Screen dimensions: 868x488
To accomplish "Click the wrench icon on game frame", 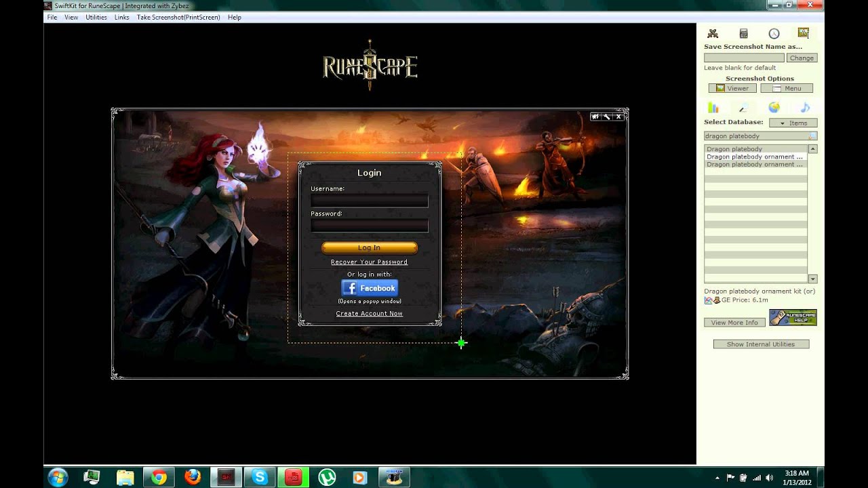I will (x=607, y=117).
